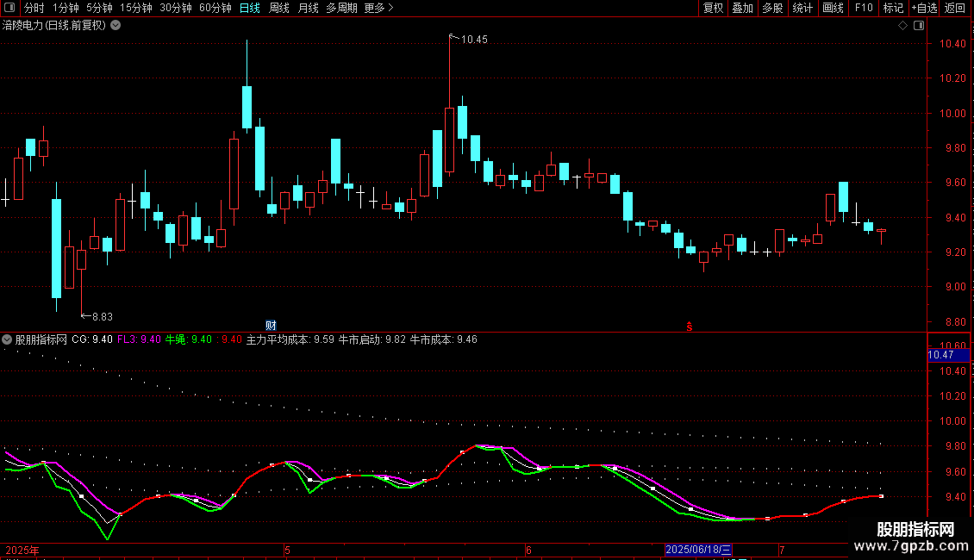Click the FL3: 9.40 value

[139, 339]
